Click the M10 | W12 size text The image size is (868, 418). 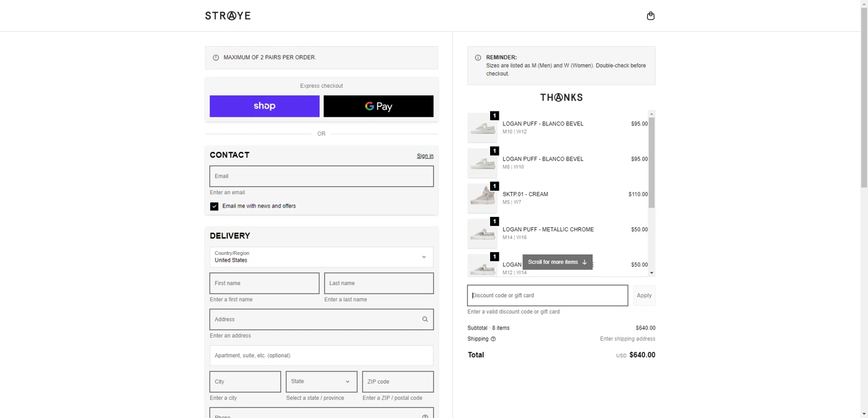click(x=514, y=132)
